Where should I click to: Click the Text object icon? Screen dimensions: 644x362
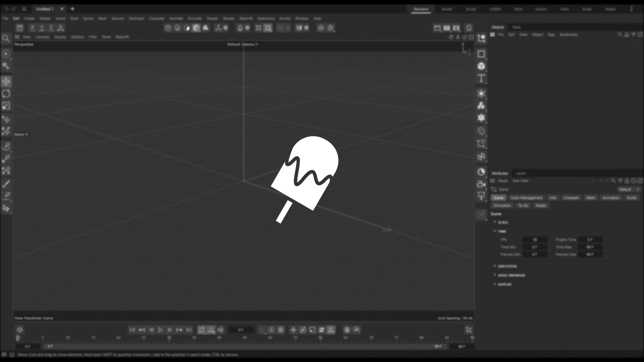click(x=481, y=78)
